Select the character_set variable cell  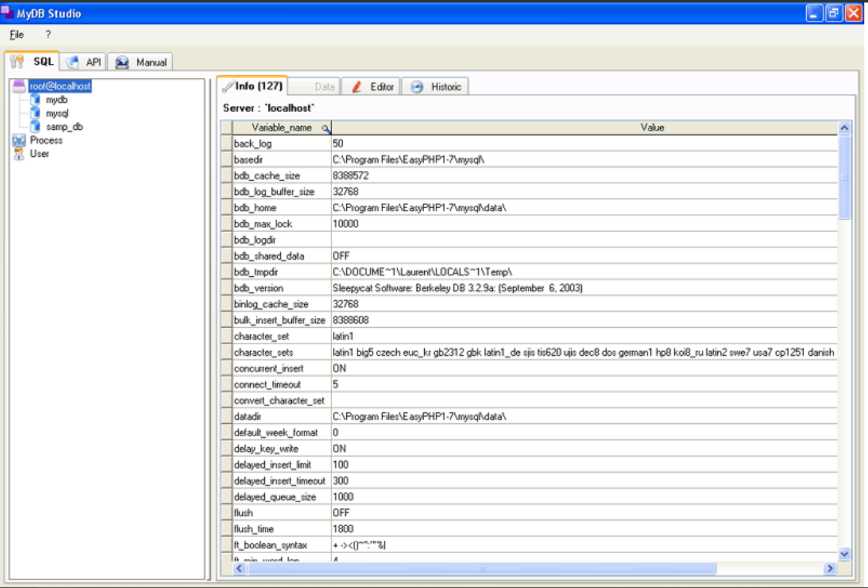[282, 336]
